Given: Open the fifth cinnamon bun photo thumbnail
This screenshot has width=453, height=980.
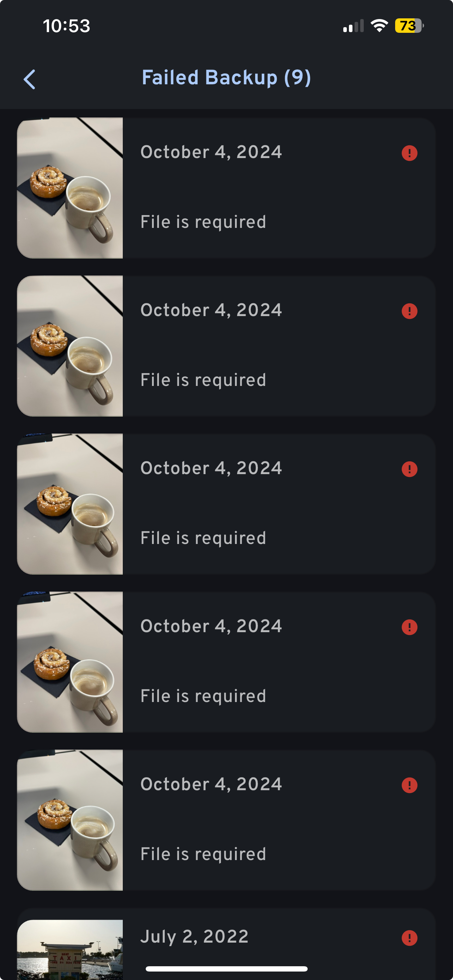Looking at the screenshot, I should click(70, 820).
